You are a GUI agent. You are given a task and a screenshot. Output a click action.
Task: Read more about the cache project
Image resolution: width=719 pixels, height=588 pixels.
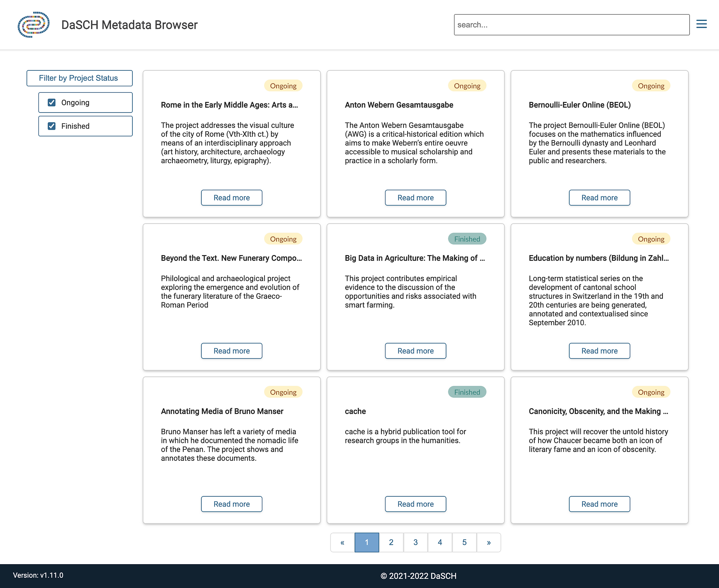pyautogui.click(x=416, y=504)
